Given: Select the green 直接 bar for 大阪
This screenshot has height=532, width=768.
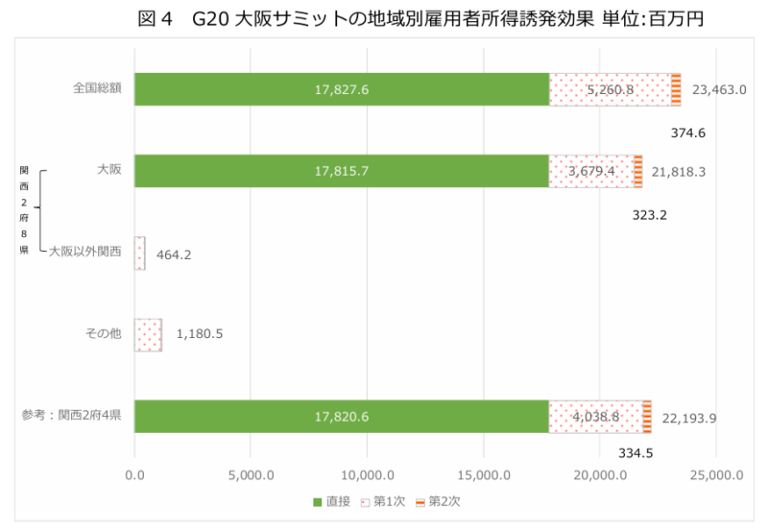Looking at the screenshot, I should (341, 171).
